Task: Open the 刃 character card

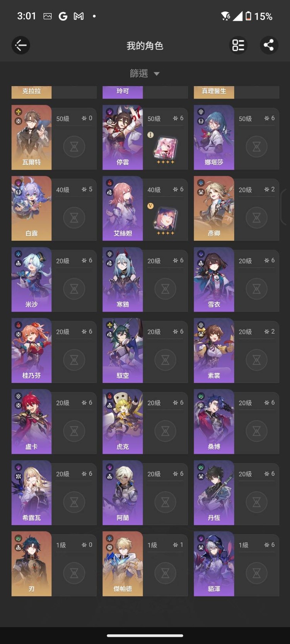Action: click(31, 564)
